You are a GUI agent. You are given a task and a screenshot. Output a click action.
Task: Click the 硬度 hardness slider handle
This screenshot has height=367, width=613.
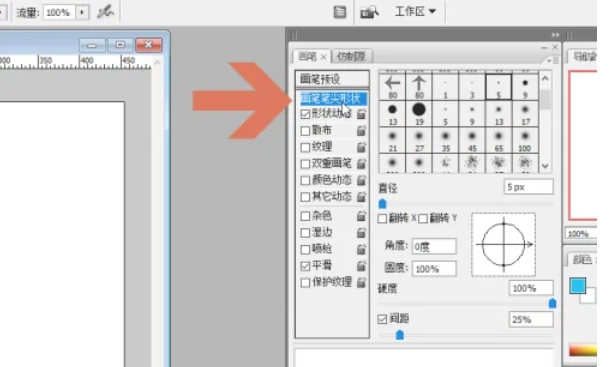[552, 303]
